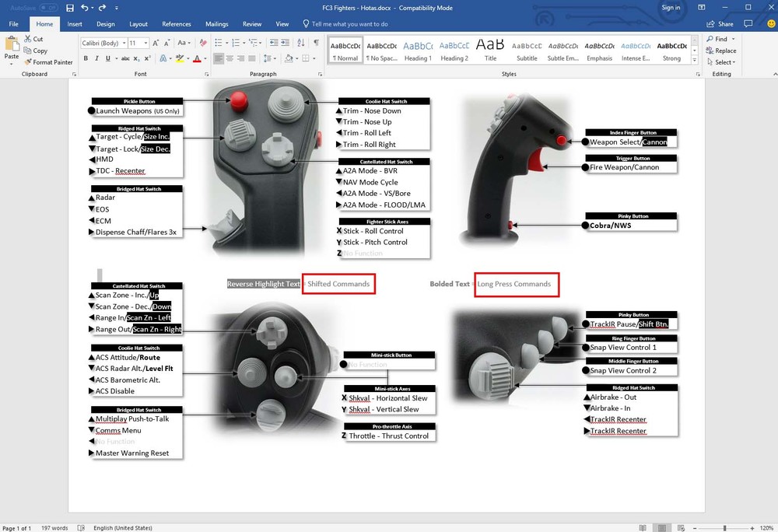Viewport: 778px width, 532px height.
Task: Open the Strikethrough formatting icon
Action: tap(125, 58)
